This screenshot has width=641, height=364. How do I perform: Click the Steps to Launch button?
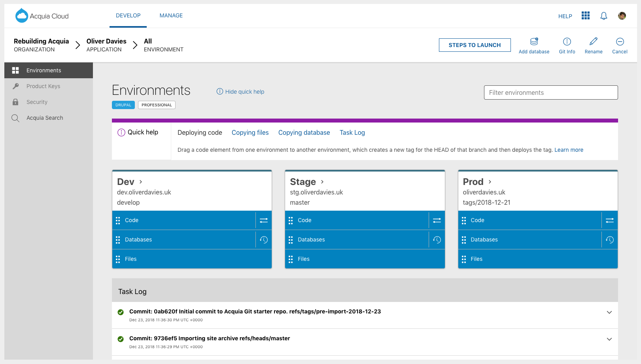pos(475,45)
